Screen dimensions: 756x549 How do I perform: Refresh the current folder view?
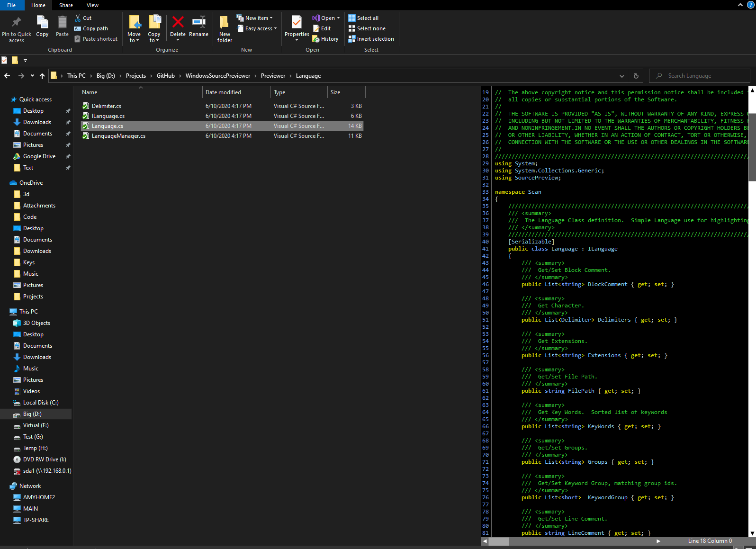(636, 76)
